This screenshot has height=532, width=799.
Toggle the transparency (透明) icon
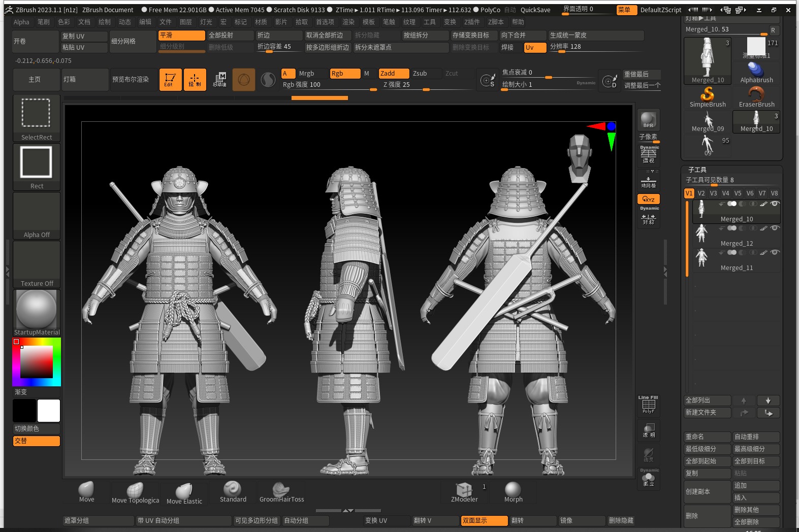coord(649,430)
